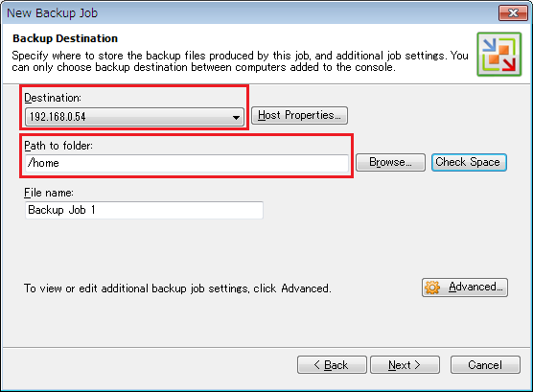Go Back to previous wizard step
This screenshot has height=392, width=533.
point(332,365)
